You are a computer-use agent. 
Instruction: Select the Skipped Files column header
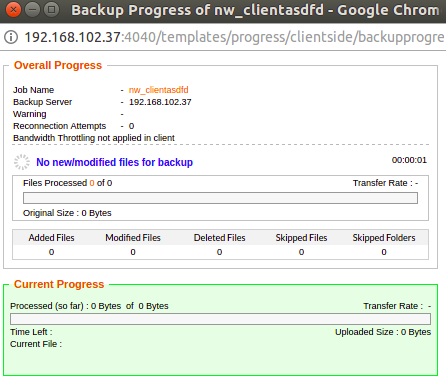coord(301,238)
